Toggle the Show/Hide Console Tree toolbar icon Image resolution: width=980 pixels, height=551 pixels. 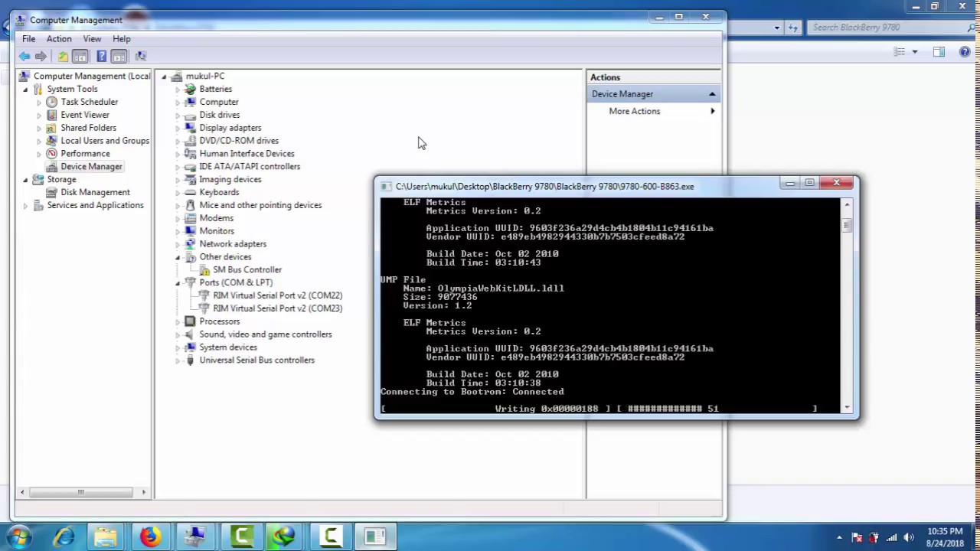coord(80,56)
